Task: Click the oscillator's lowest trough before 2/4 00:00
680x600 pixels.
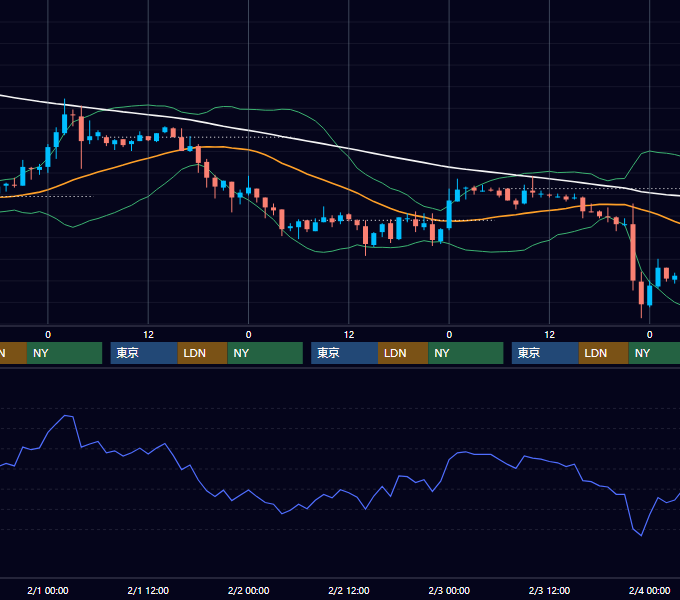Action: point(641,535)
